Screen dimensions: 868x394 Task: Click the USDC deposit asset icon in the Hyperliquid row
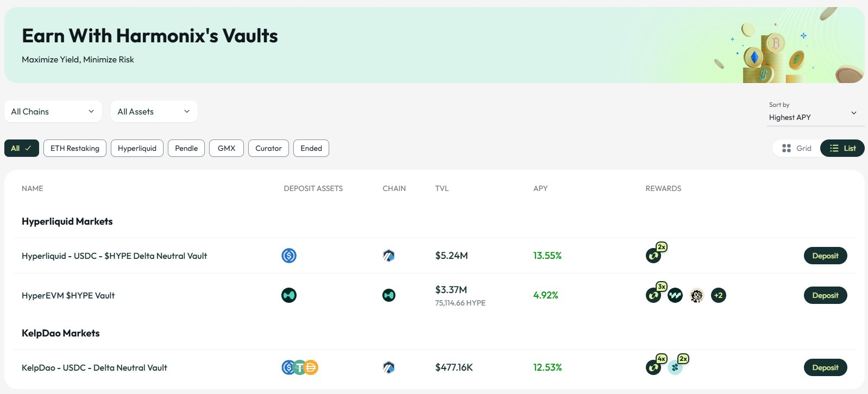click(289, 256)
